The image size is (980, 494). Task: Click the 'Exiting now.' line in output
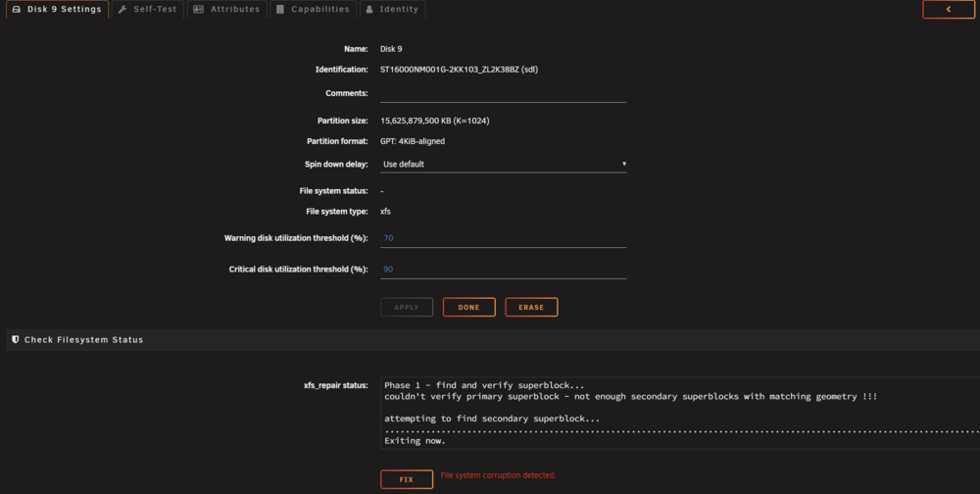(x=415, y=441)
